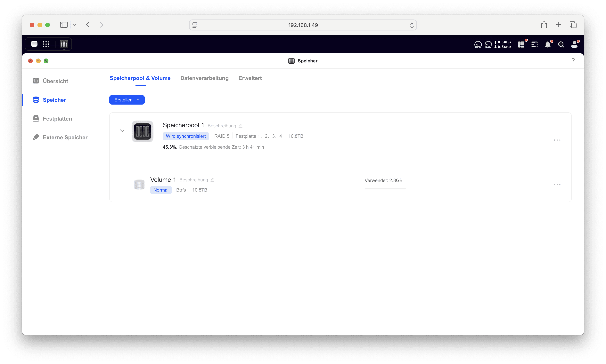Screen dimensions: 606x364
Task: Click the notification bell icon
Action: tap(548, 44)
